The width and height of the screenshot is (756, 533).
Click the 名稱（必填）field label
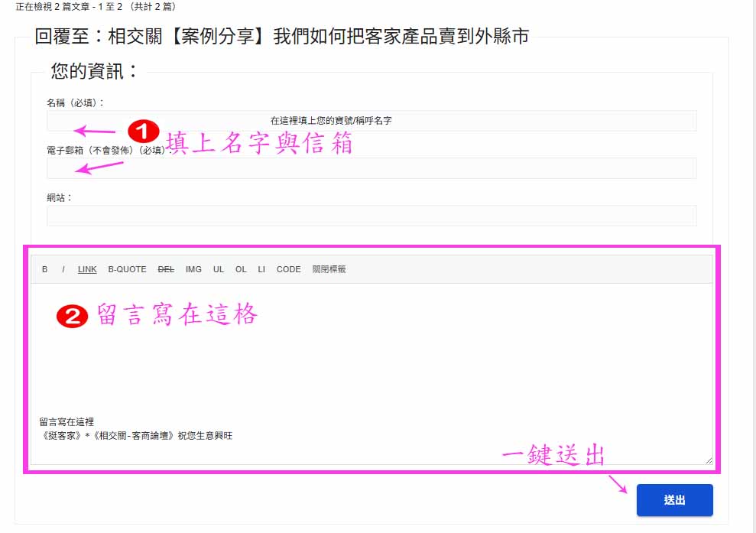point(75,102)
